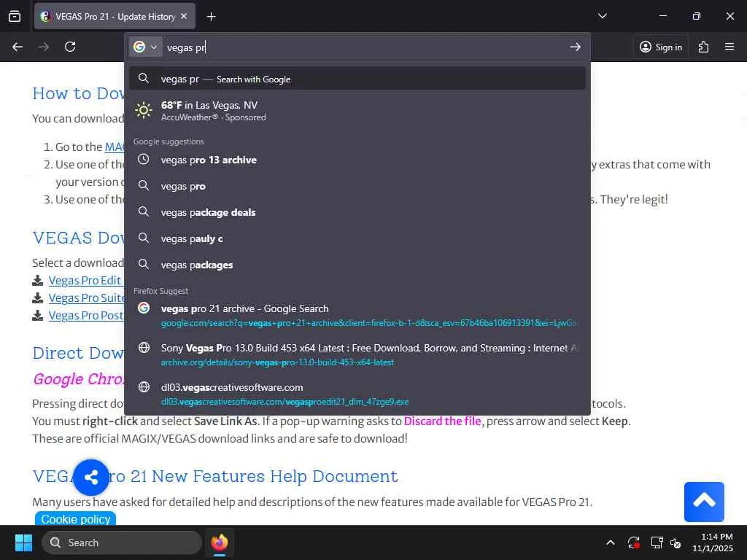
Task: Open the Cookie policy button
Action: coord(75,518)
